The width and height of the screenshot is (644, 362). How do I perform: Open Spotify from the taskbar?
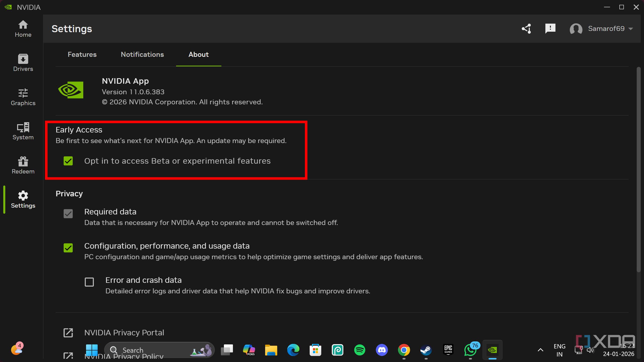point(359,350)
